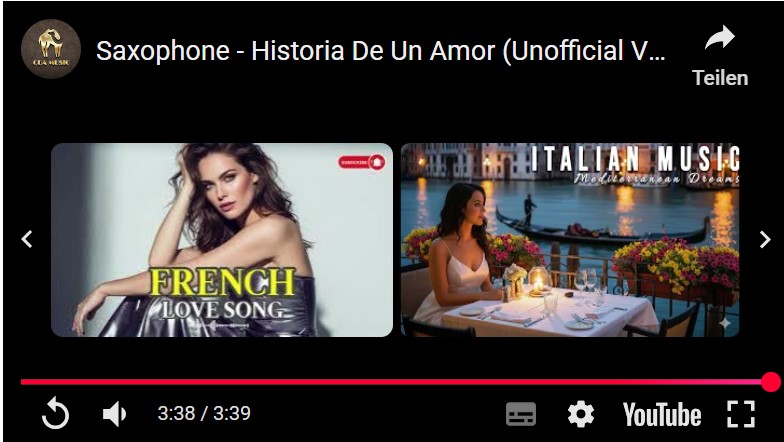Click the Saxophone - Historia De Un Amor title
The image size is (784, 442).
(x=380, y=50)
